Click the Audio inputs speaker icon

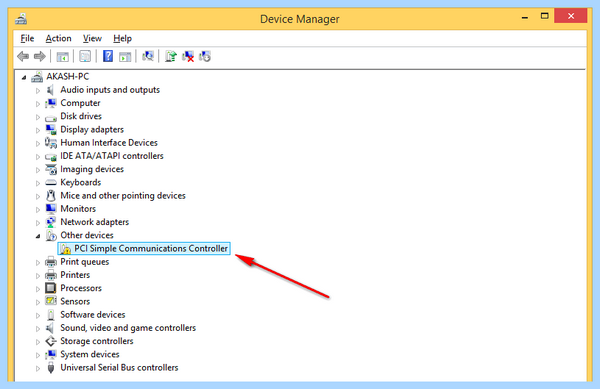point(50,90)
